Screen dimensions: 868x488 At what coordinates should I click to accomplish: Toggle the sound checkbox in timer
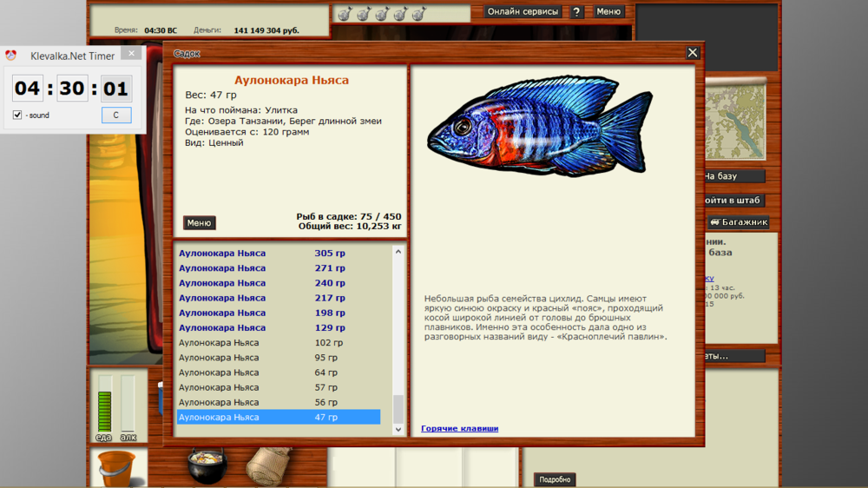click(17, 115)
